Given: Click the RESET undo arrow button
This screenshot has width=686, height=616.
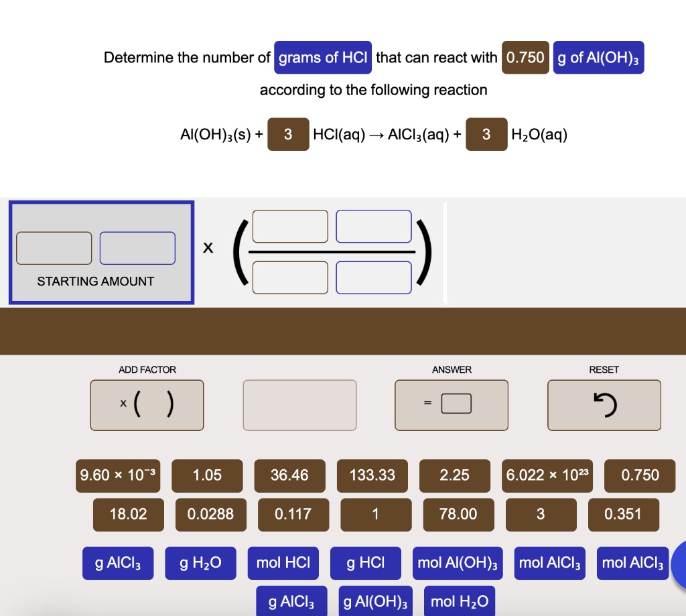Looking at the screenshot, I should click(x=604, y=404).
